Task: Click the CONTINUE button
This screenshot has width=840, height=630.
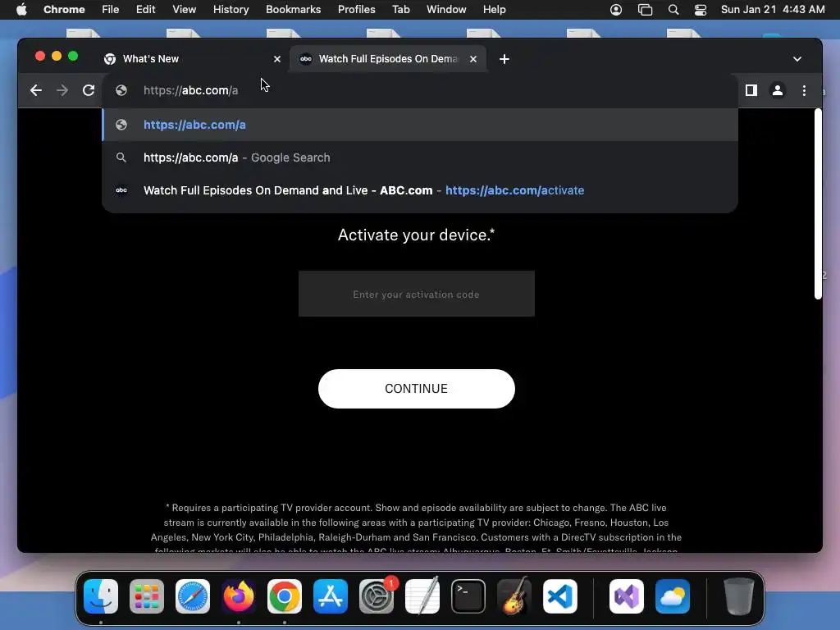Action: [416, 388]
